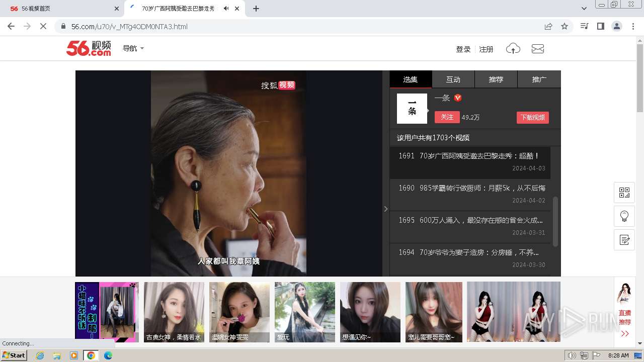Select video 1694 70岁爷爷为妻子造房
The image size is (644, 362).
pos(470,259)
